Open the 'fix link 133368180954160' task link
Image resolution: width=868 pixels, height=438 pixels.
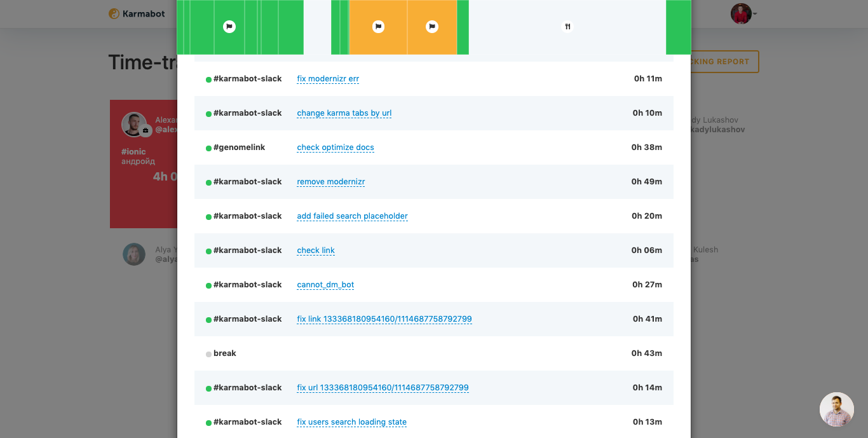[x=384, y=319]
